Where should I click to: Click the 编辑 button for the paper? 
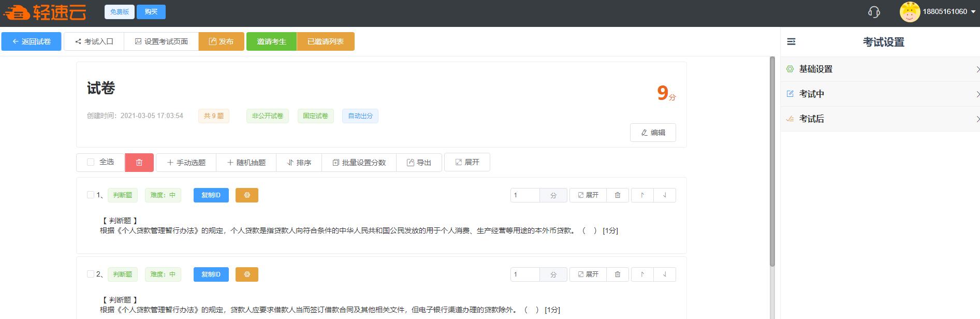pos(653,133)
